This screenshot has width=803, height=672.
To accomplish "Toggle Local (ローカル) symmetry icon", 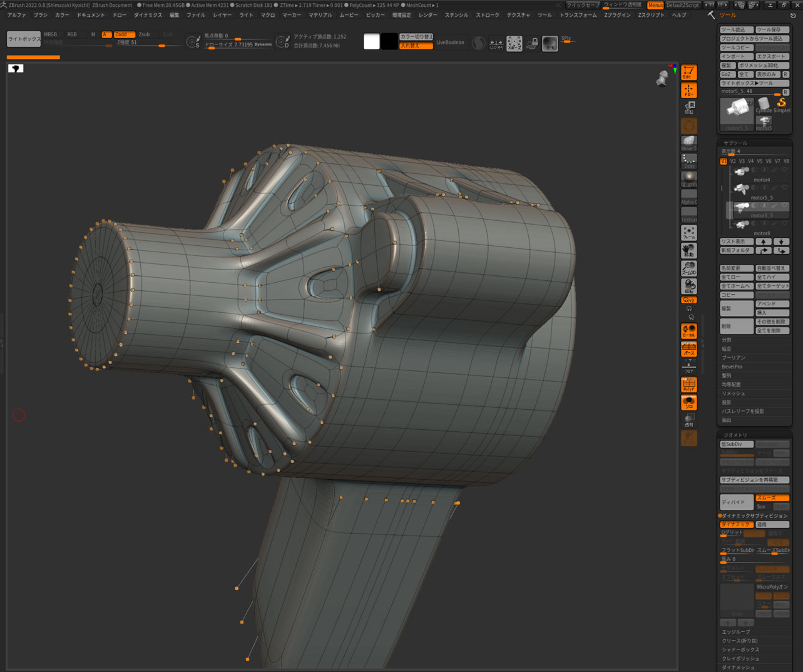I will pyautogui.click(x=688, y=331).
